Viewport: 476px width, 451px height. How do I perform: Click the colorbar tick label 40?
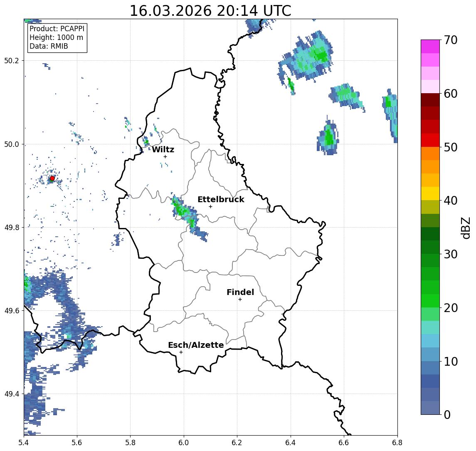451,201
